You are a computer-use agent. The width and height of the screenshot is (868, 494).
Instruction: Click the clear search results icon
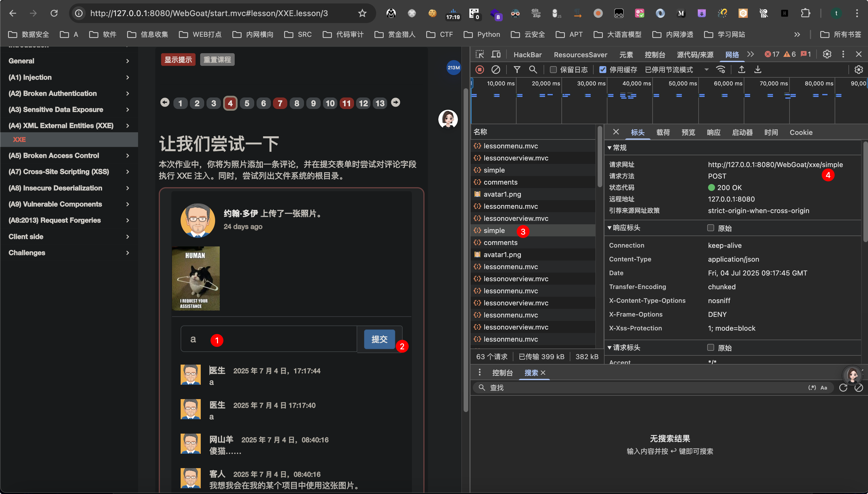pos(859,388)
